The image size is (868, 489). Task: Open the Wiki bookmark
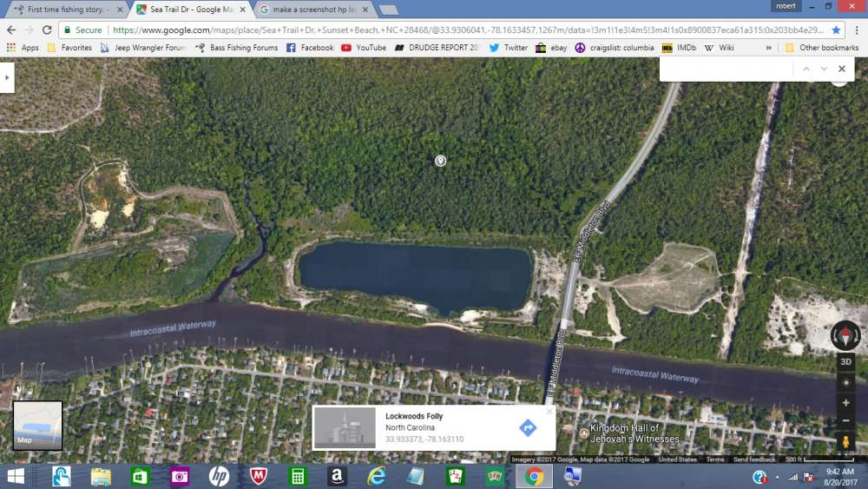click(719, 48)
